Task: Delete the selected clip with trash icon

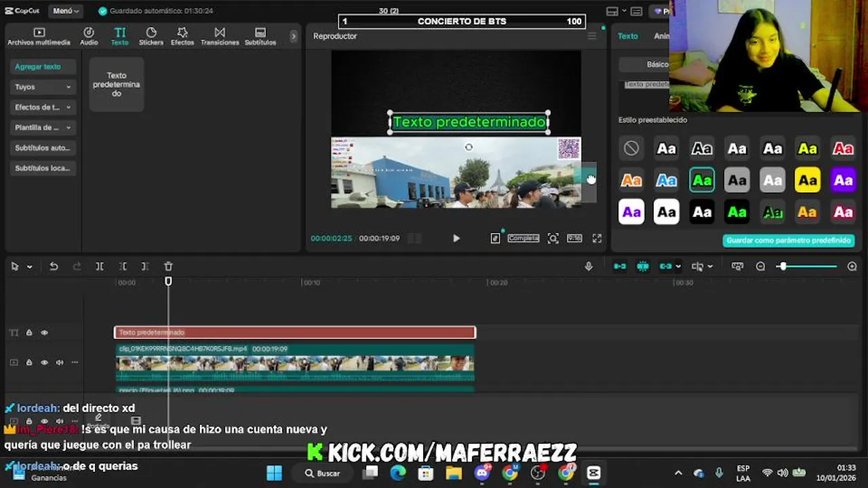Action: point(168,266)
